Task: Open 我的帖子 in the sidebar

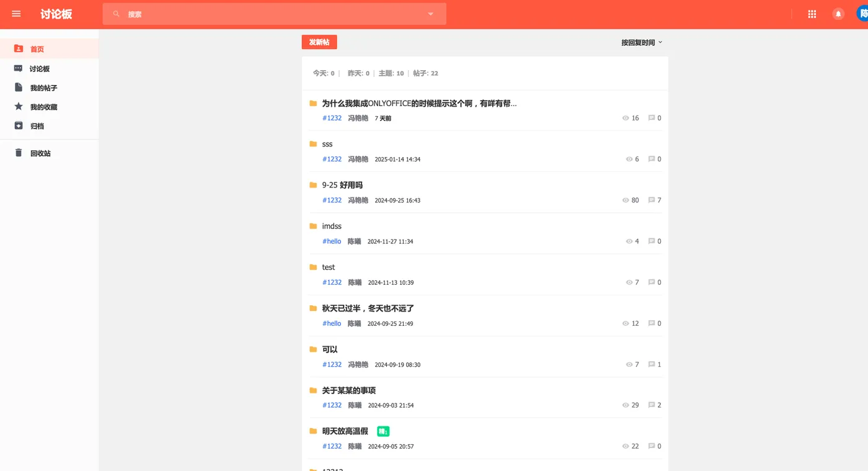Action: [x=50, y=87]
